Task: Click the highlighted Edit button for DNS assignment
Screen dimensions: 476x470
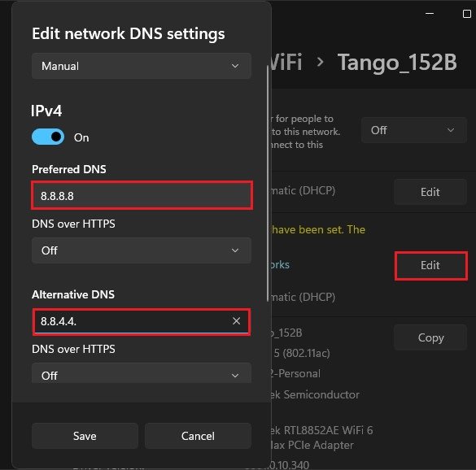Action: coord(430,266)
